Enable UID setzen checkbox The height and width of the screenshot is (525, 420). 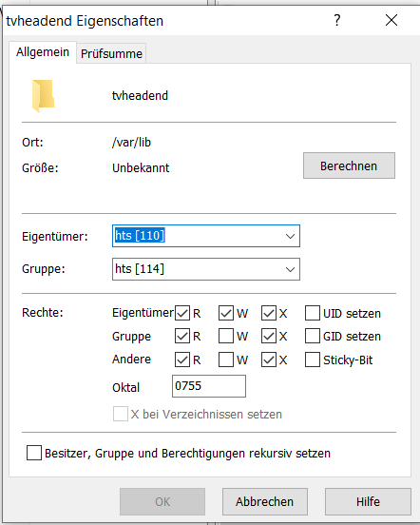[x=313, y=313]
